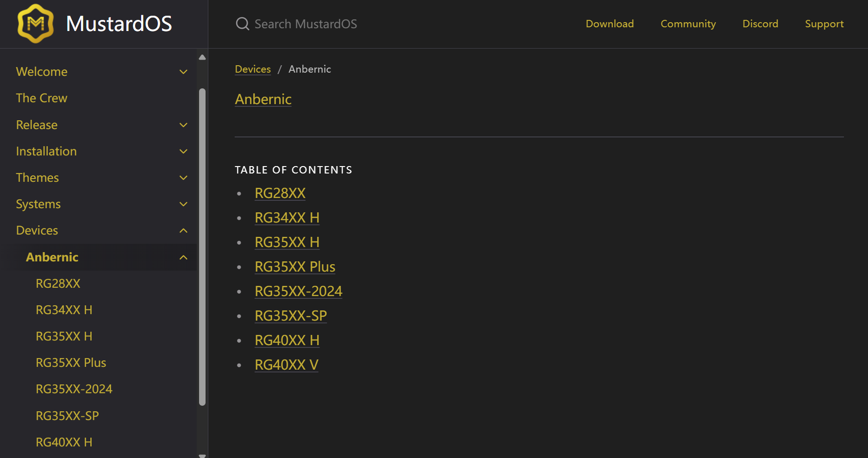Select Anbernic in the sidebar
868x458 pixels.
point(52,257)
